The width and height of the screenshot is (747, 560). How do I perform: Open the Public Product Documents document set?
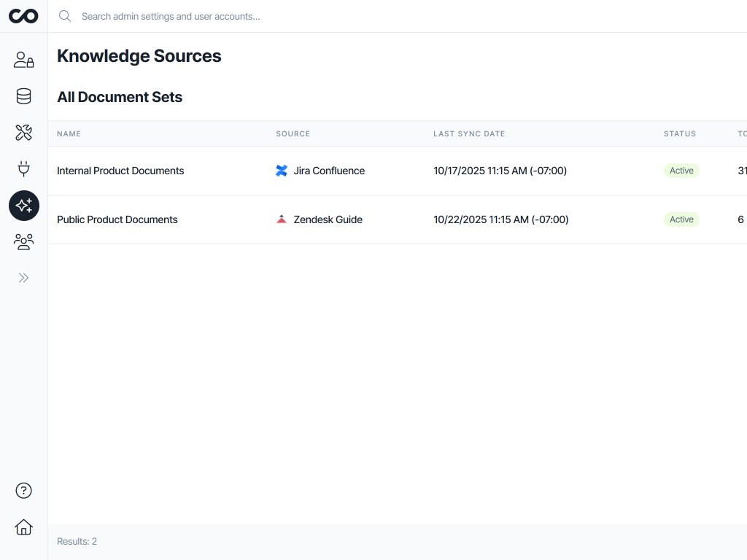[x=117, y=219]
